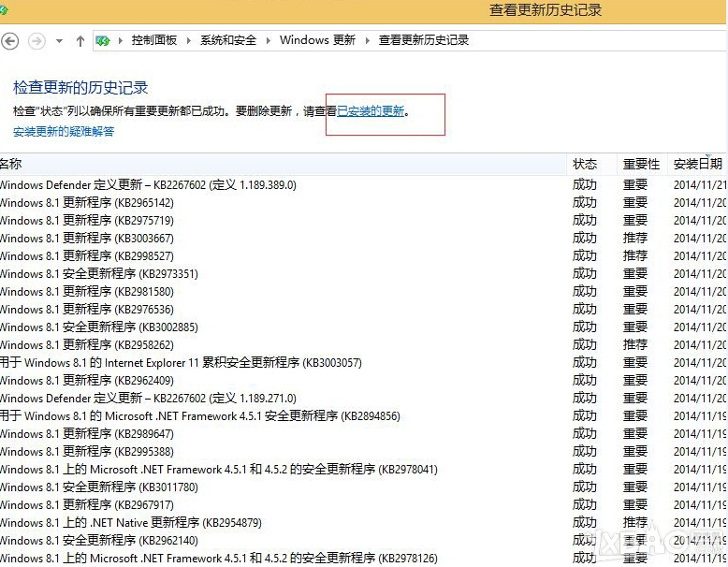Screen dimensions: 728x567
Task: Select update row KB3003667
Action: click(364, 239)
